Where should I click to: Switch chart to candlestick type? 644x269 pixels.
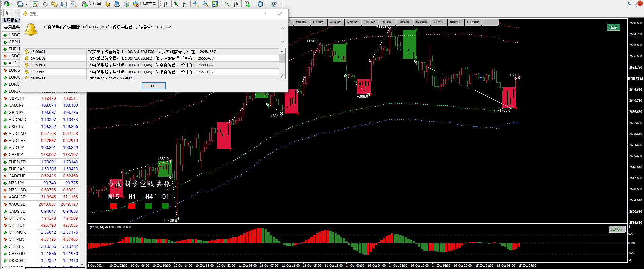tap(176, 4)
